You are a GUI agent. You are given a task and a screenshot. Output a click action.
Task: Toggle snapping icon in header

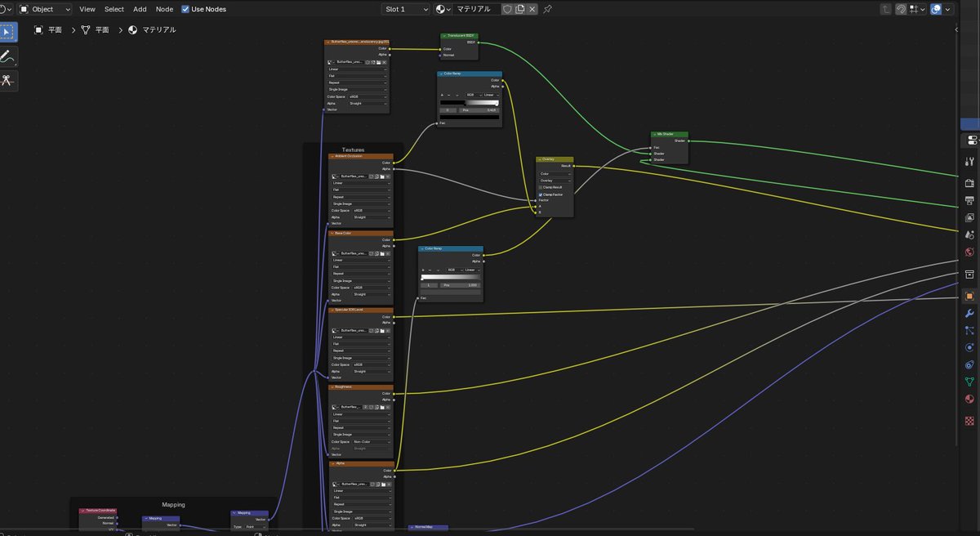click(x=901, y=9)
